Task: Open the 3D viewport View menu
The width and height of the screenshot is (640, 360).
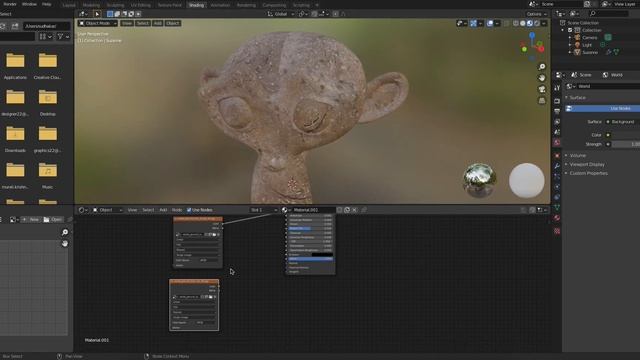Action: [127, 23]
